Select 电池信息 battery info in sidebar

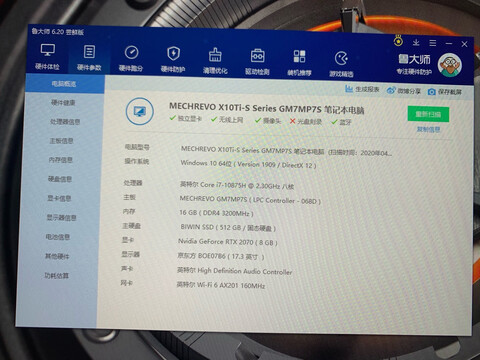(58, 237)
